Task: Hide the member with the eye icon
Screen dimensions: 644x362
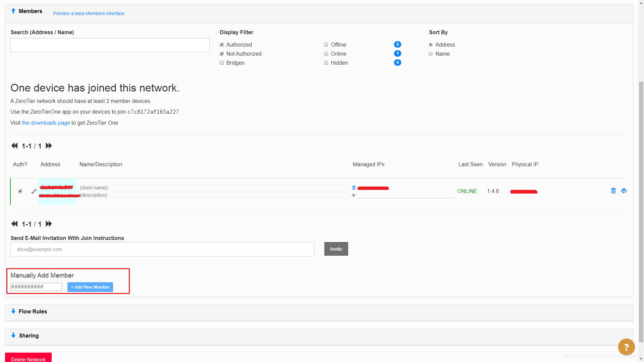Action: [x=624, y=191]
